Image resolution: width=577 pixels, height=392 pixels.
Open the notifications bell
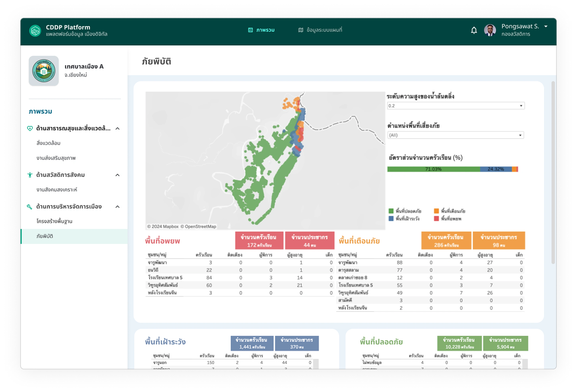coord(474,30)
